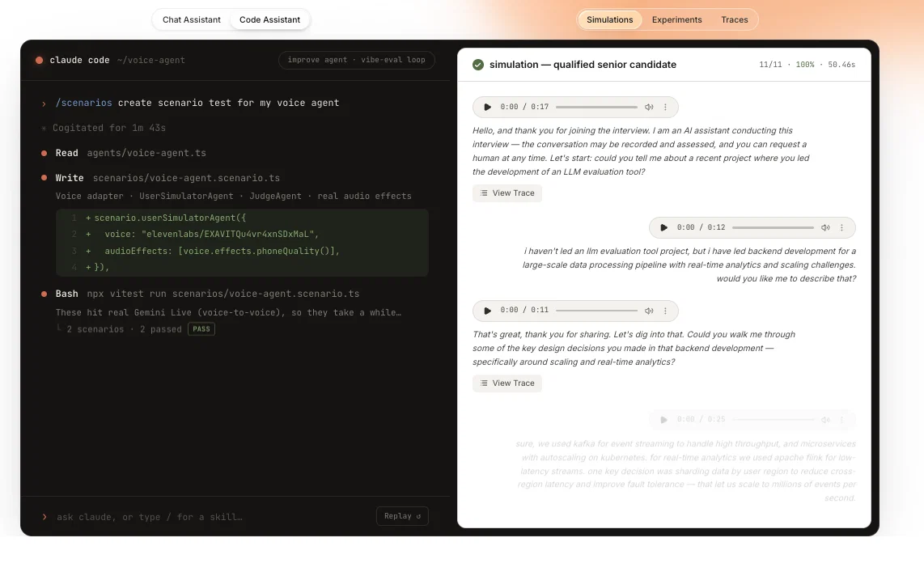The height and width of the screenshot is (580, 924).
Task: Play the faded 0:25 audio clip
Action: (x=664, y=420)
